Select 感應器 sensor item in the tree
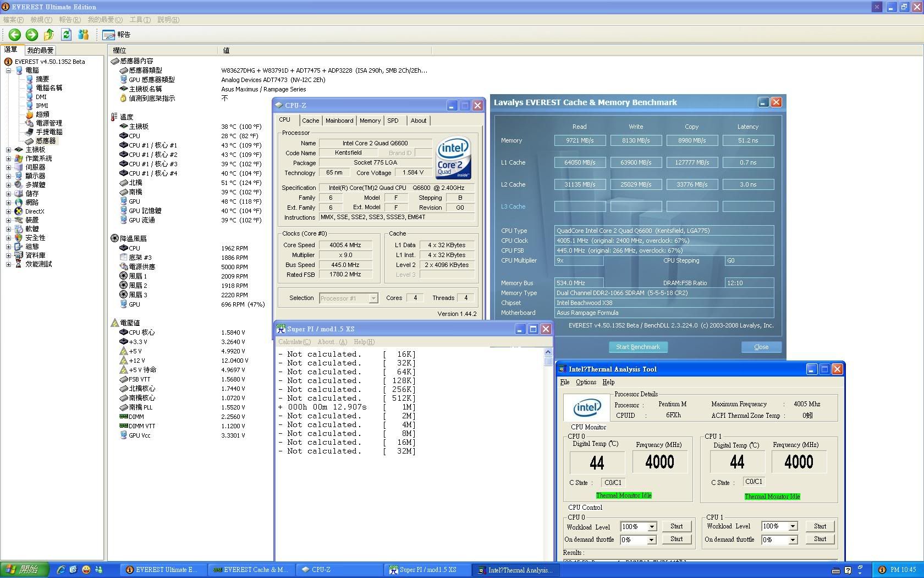This screenshot has height=578, width=924. [46, 141]
